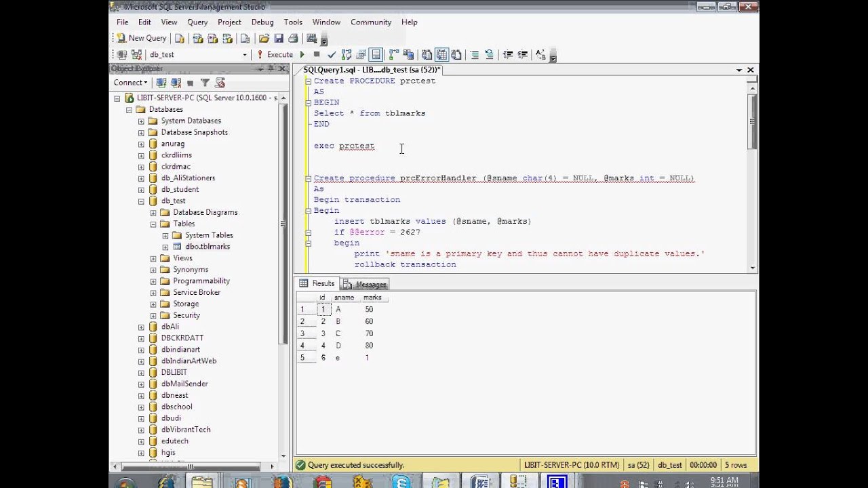The image size is (868, 488).
Task: Click the green Debug play icon
Action: (302, 54)
